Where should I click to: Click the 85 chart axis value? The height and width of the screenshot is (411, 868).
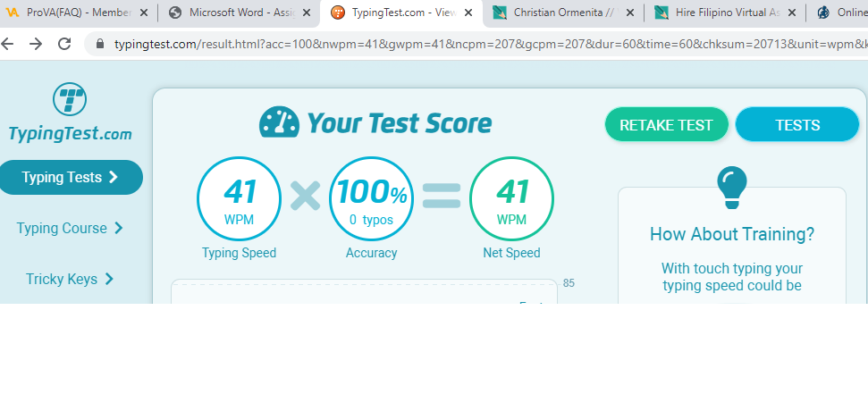point(569,282)
